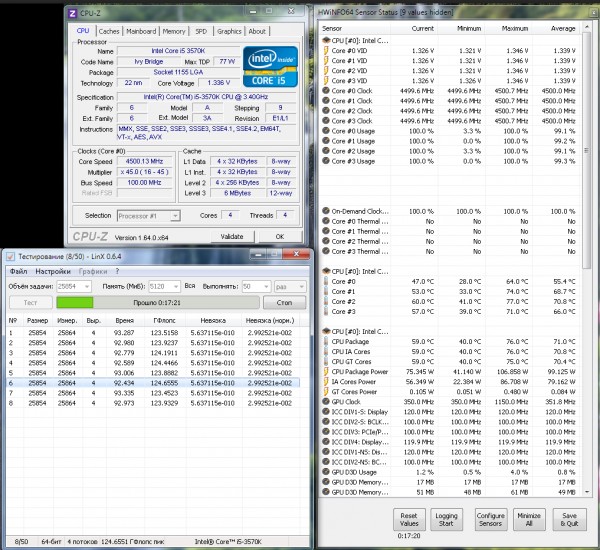600x550 pixels.
Task: Click Minimize All button in HWiNFO64
Action: click(x=529, y=519)
